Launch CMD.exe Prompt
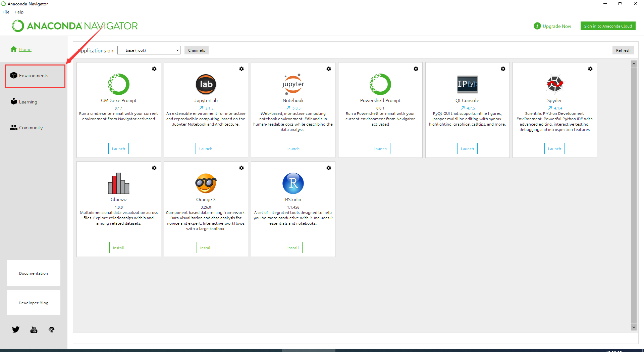Viewport: 644px width, 352px height. 118,149
